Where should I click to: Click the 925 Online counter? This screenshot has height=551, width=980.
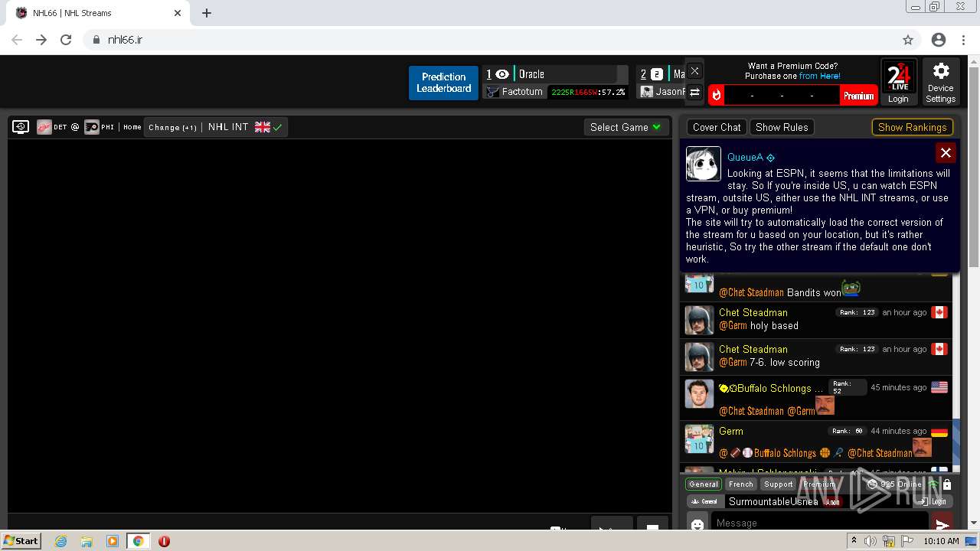point(894,484)
